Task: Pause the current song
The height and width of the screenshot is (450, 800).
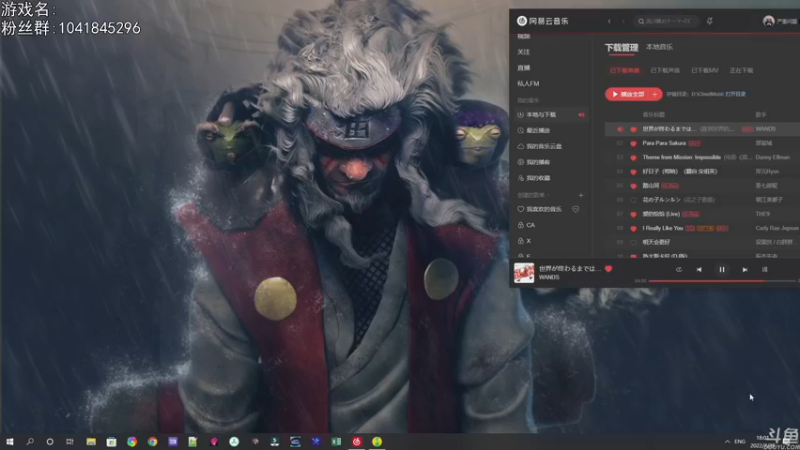Action: [x=721, y=269]
